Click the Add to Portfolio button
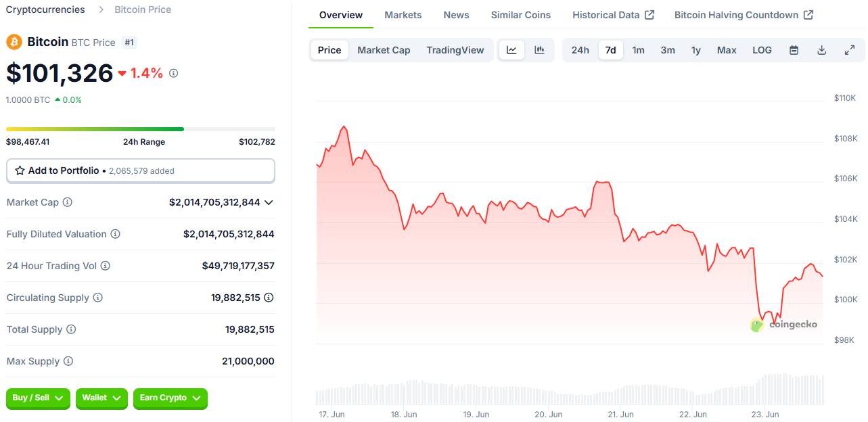The height and width of the screenshot is (422, 868). [x=141, y=170]
